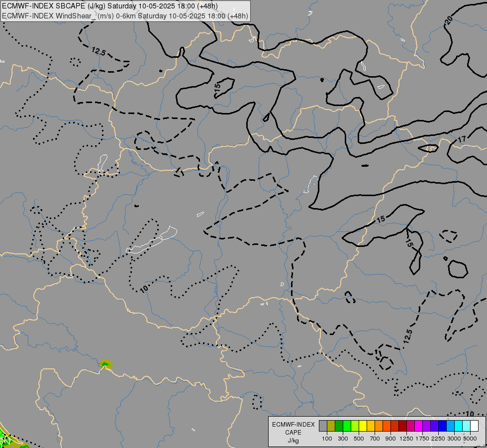Select the yellow legend swatch
The image size is (487, 448).
coord(363,426)
